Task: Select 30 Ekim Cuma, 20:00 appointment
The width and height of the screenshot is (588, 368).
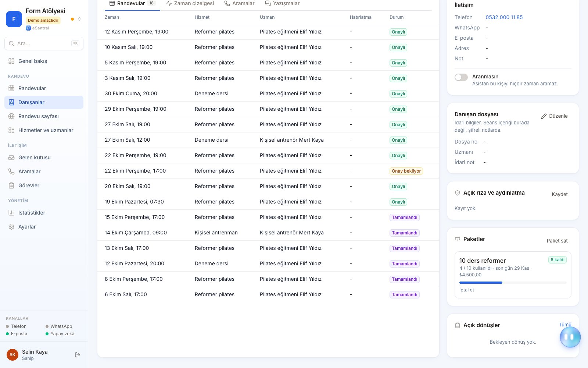Action: [268, 94]
